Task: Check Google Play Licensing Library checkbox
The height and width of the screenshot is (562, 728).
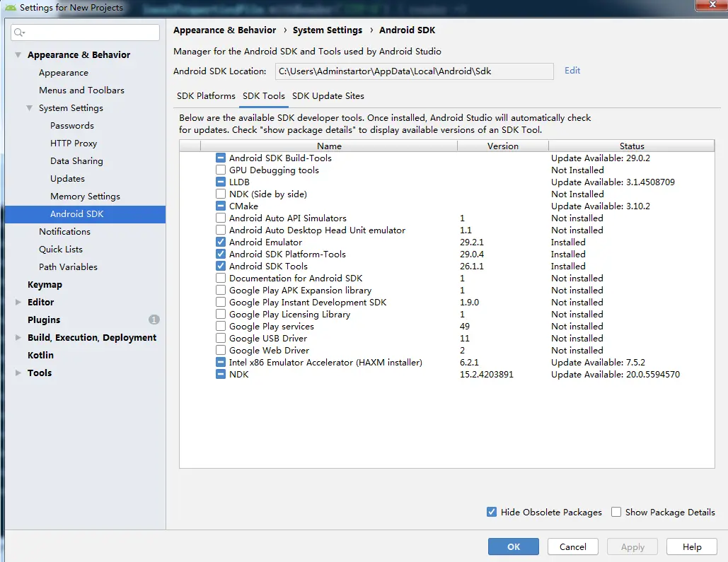Action: 221,315
